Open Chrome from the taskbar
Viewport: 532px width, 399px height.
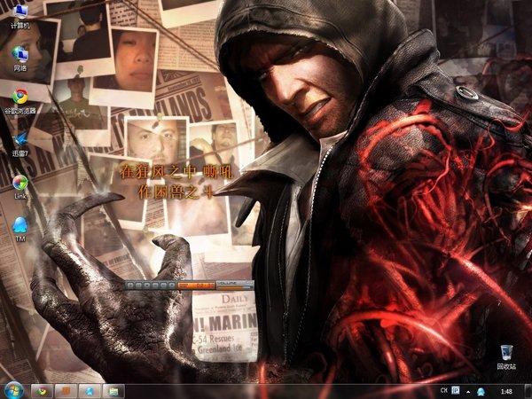tap(42, 391)
